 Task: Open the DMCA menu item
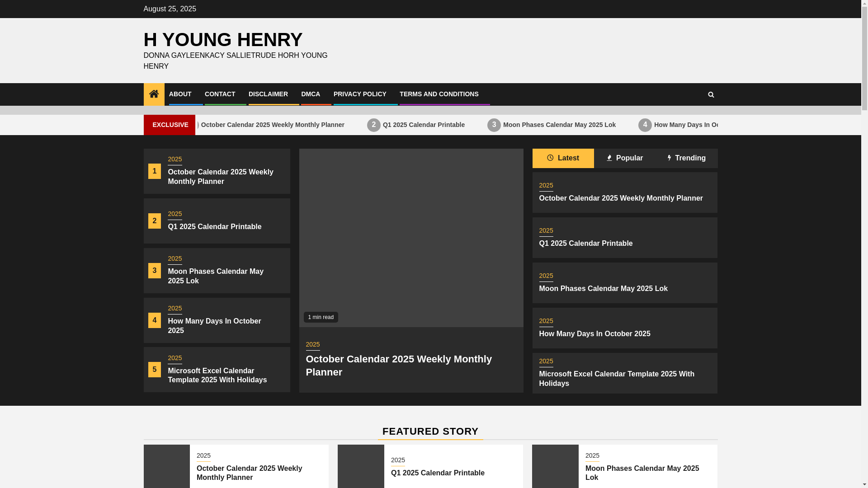click(311, 94)
